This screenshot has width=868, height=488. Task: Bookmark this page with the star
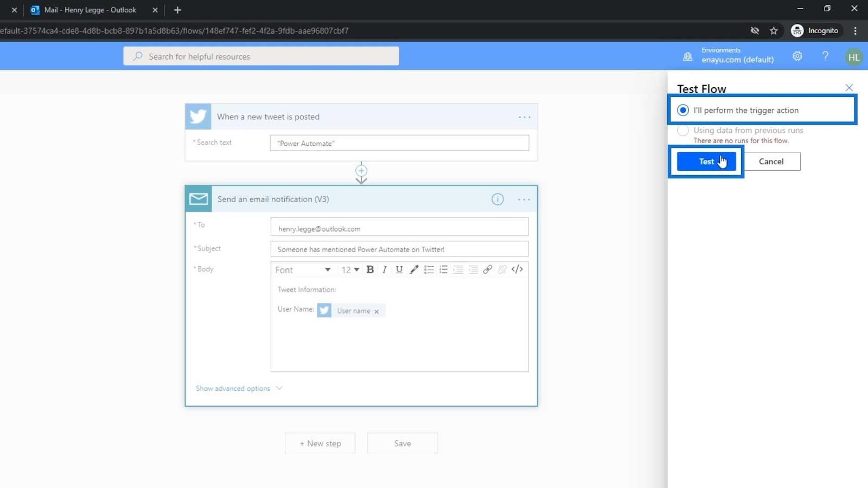pos(774,31)
